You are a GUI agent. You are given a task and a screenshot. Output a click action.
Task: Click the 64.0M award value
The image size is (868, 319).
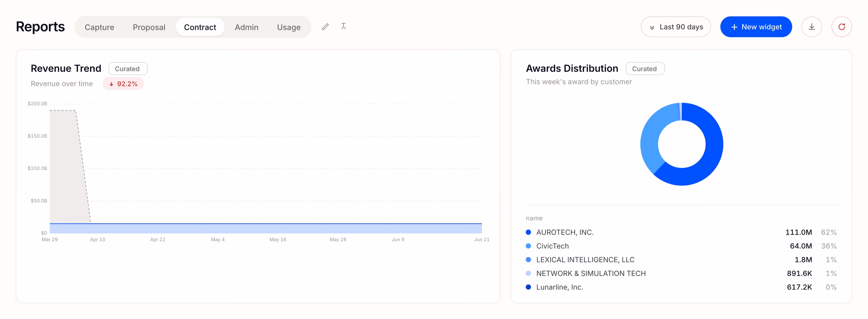801,246
